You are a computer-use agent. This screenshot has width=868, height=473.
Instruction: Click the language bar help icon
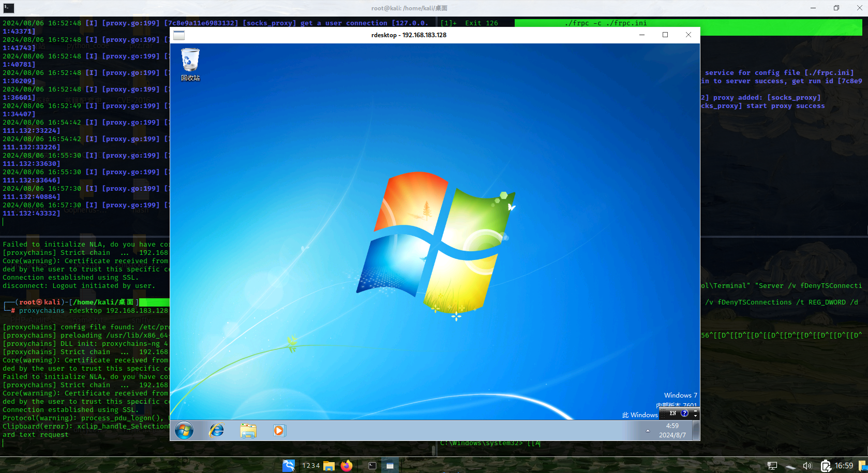point(684,413)
